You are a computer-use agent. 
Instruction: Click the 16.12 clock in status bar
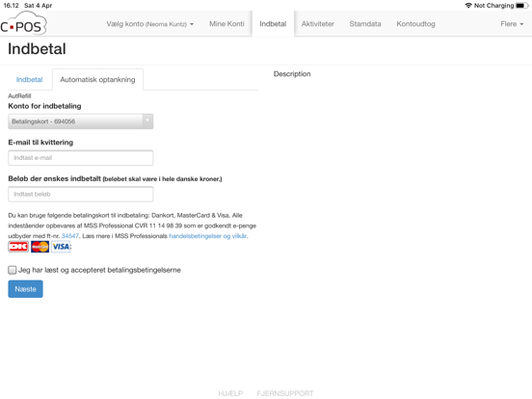pyautogui.click(x=12, y=6)
